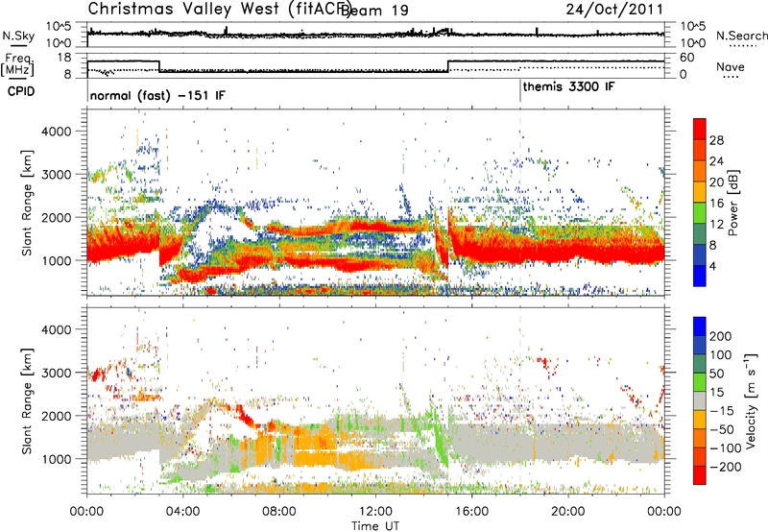Click the 'N.Sky' legend label
The image size is (768, 532).
(x=18, y=36)
